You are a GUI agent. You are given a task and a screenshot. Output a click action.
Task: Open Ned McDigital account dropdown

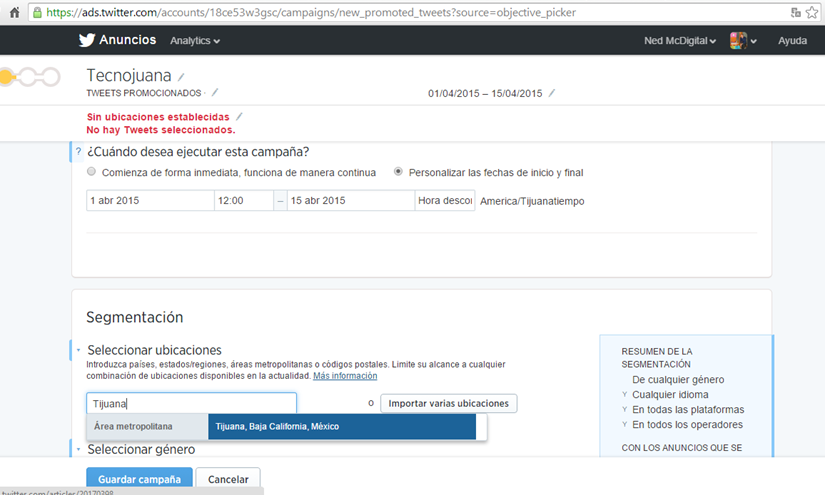pos(680,41)
